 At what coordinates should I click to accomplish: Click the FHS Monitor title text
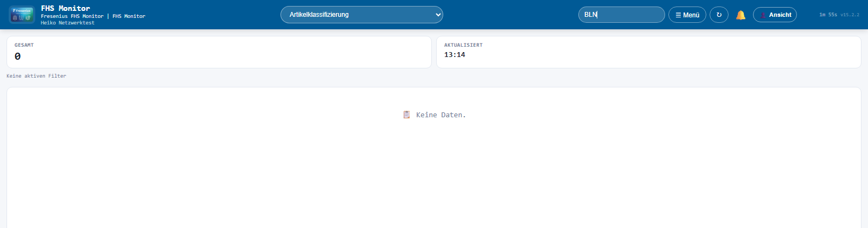66,8
